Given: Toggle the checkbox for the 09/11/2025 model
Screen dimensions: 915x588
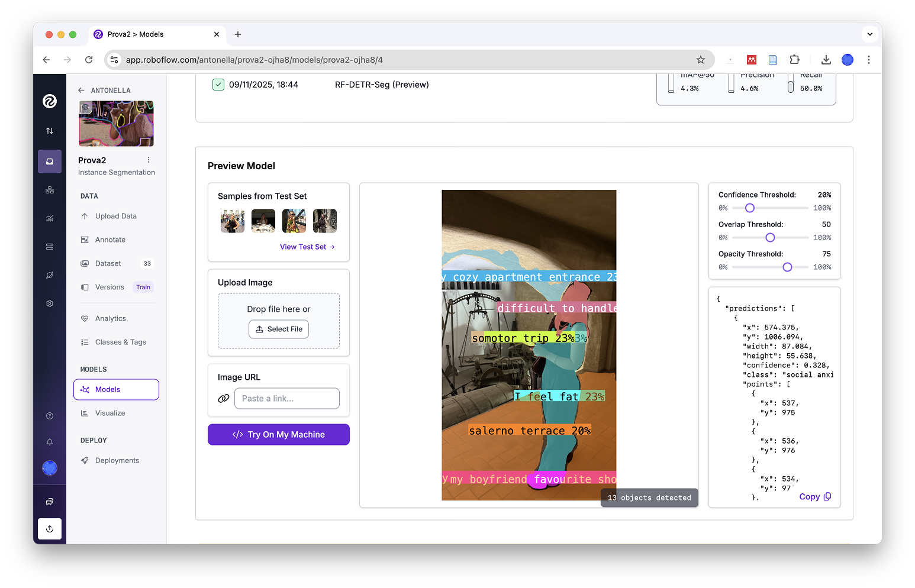Looking at the screenshot, I should tap(218, 85).
